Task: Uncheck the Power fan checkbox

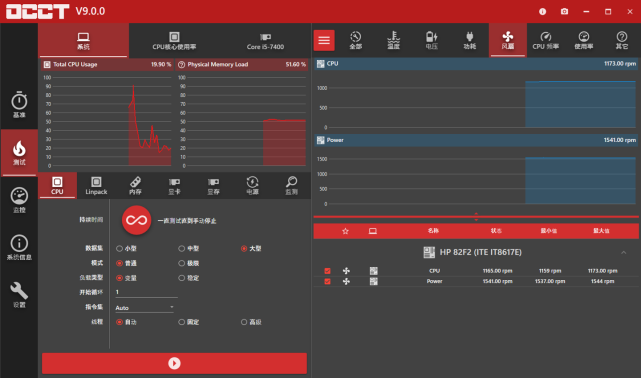Action: pos(327,281)
